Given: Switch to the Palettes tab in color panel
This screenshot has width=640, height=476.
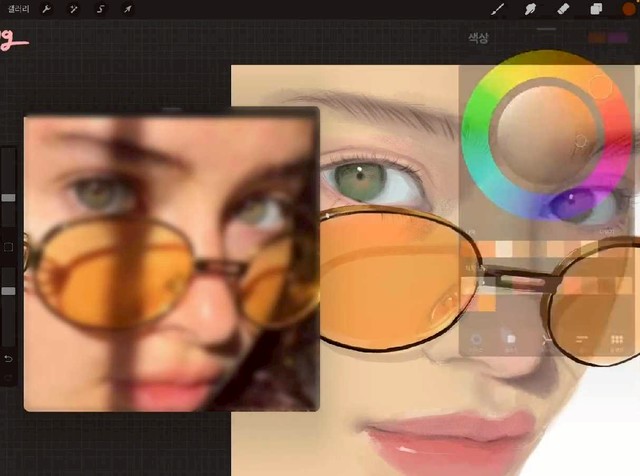Looking at the screenshot, I should 617,342.
